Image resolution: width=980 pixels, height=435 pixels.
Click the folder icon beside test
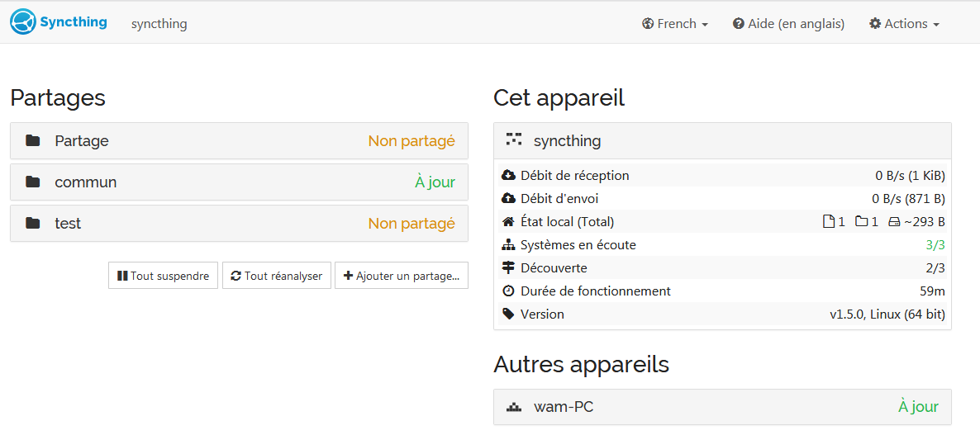pyautogui.click(x=33, y=224)
